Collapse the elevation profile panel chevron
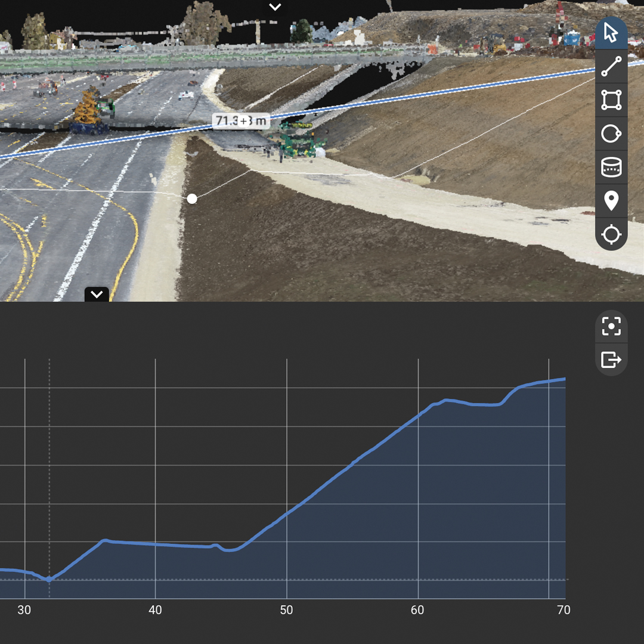This screenshot has width=644, height=644. 97,294
